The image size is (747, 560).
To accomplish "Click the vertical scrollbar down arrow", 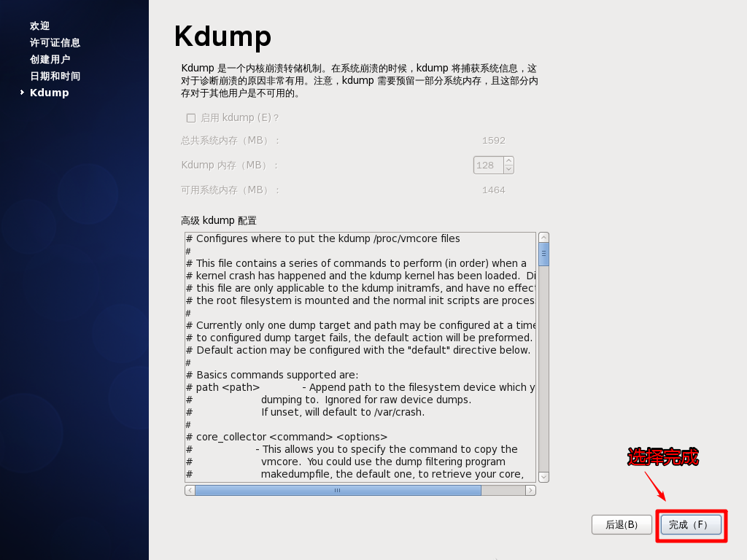I will tap(543, 477).
